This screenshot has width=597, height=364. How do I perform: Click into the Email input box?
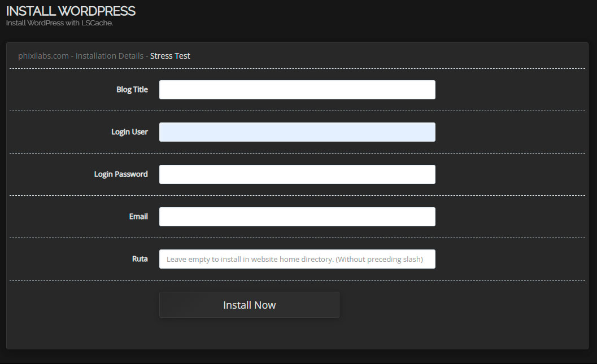coord(297,217)
